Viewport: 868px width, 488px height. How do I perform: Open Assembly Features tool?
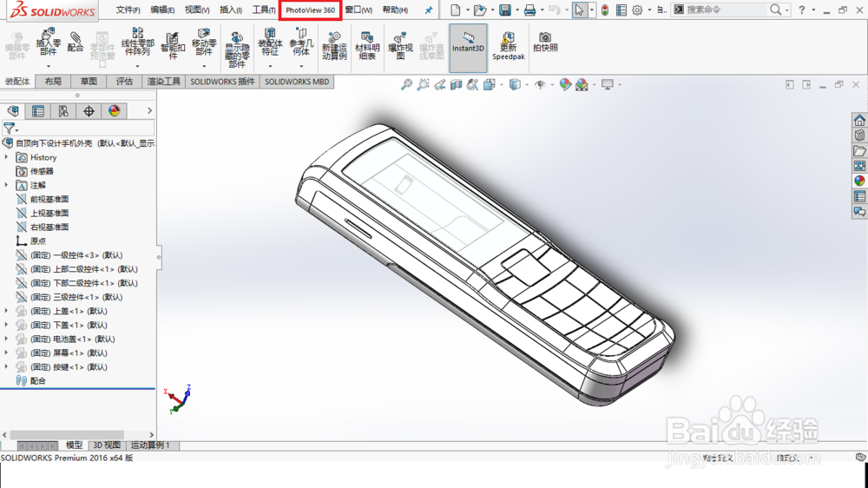[x=270, y=43]
